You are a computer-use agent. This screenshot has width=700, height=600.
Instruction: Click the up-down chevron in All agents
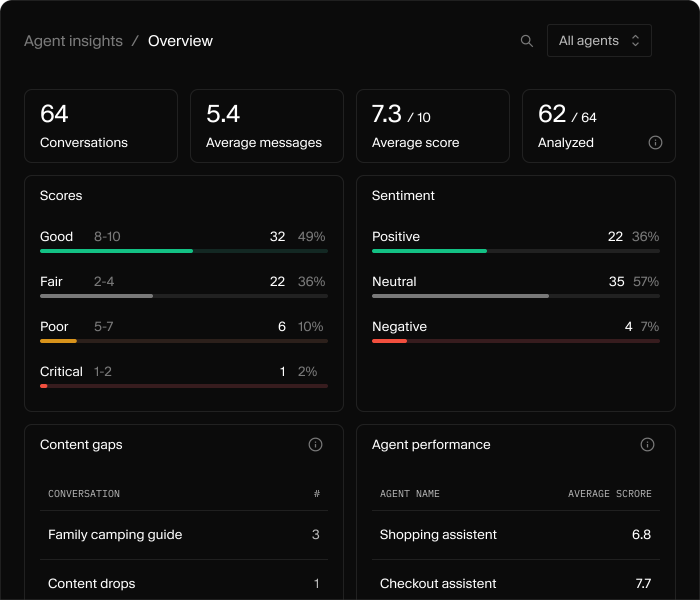pyautogui.click(x=635, y=40)
